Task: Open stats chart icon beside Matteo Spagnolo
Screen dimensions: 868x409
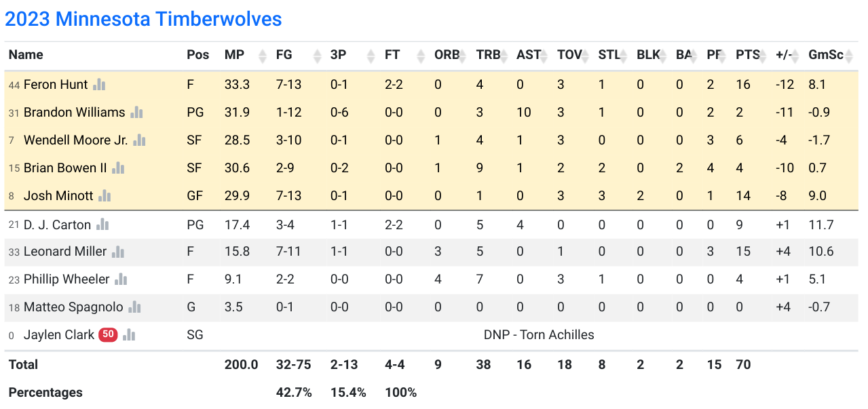Action: click(x=134, y=307)
